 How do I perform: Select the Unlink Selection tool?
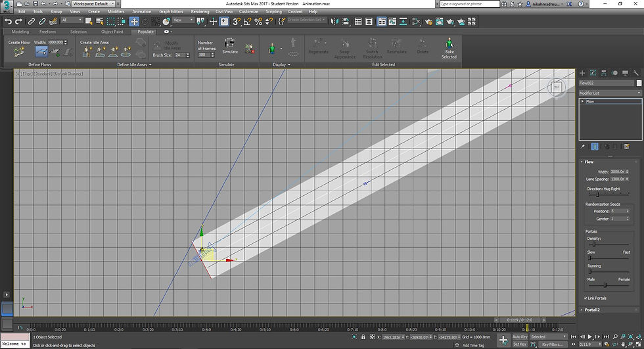click(x=42, y=21)
